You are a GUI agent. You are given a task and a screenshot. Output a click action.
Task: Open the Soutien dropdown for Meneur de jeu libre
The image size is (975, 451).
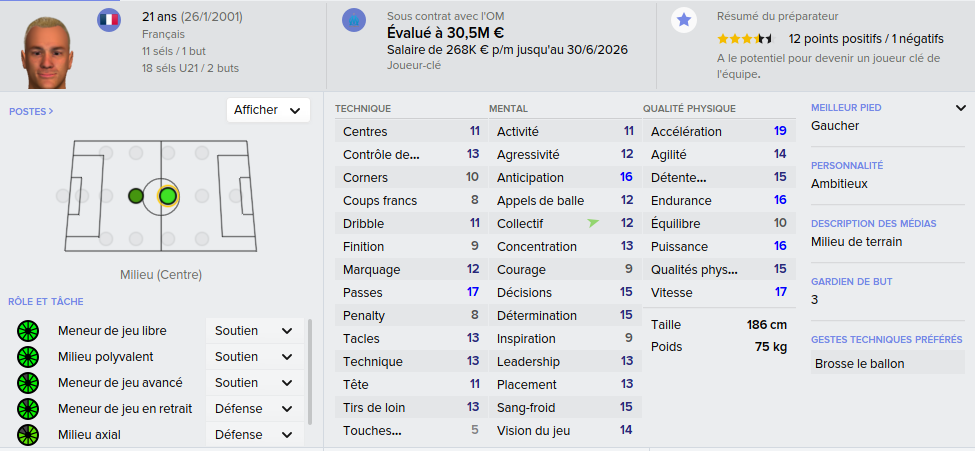point(254,331)
